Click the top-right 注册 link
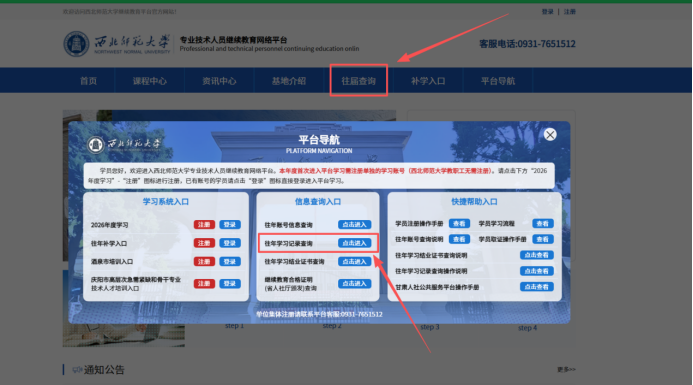 click(x=570, y=11)
